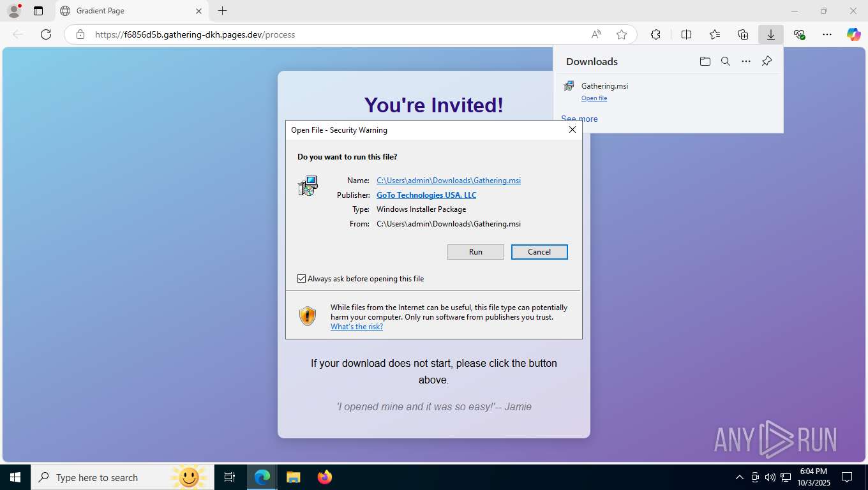Open the notification center icon
Image resolution: width=868 pixels, height=490 pixels.
[847, 477]
